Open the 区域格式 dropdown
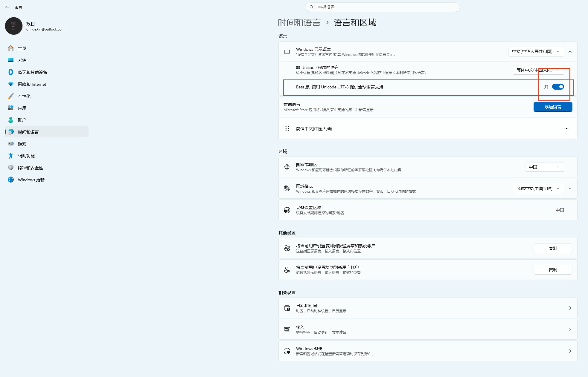 [538, 188]
